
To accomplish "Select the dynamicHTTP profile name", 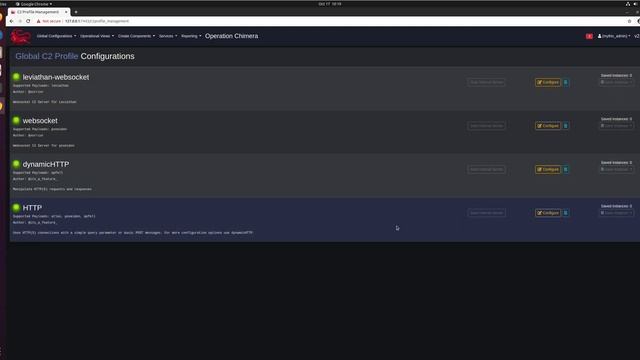I will click(46, 164).
